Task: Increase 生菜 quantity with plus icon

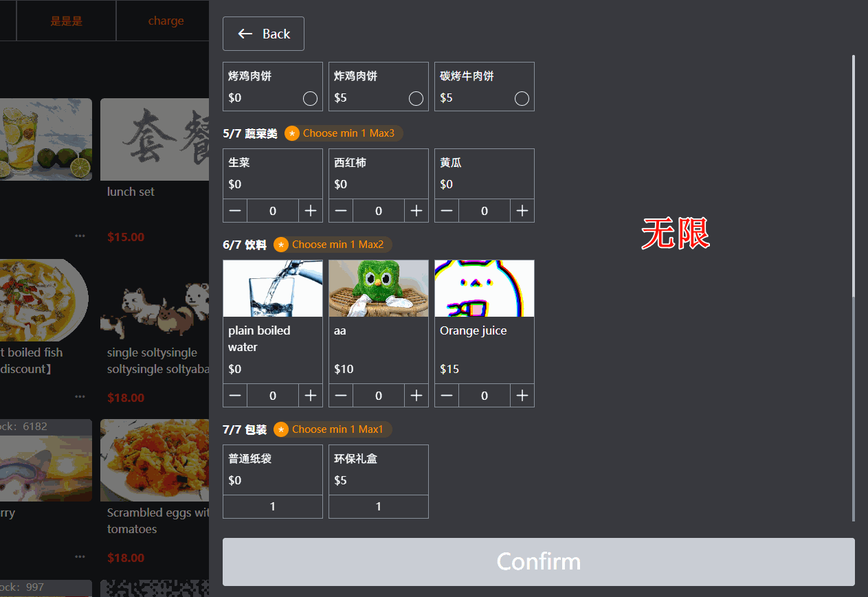Action: coord(311,211)
